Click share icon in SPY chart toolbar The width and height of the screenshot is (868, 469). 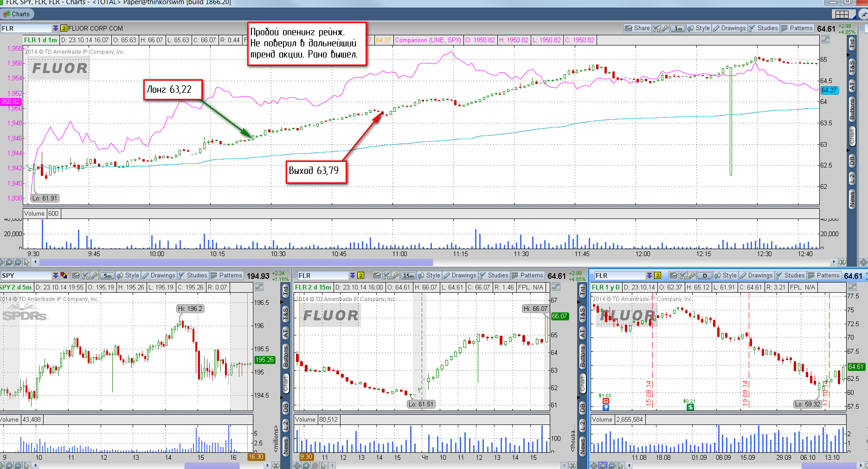coord(76,276)
